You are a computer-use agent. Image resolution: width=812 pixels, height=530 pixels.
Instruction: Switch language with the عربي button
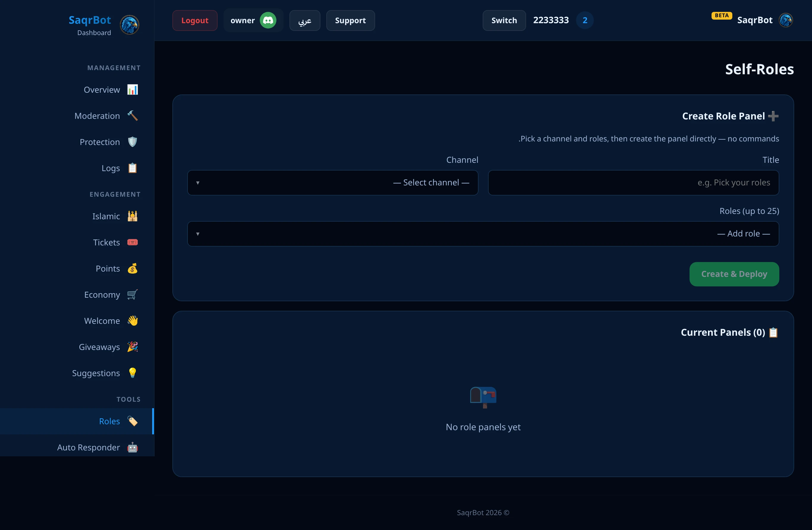tap(305, 20)
